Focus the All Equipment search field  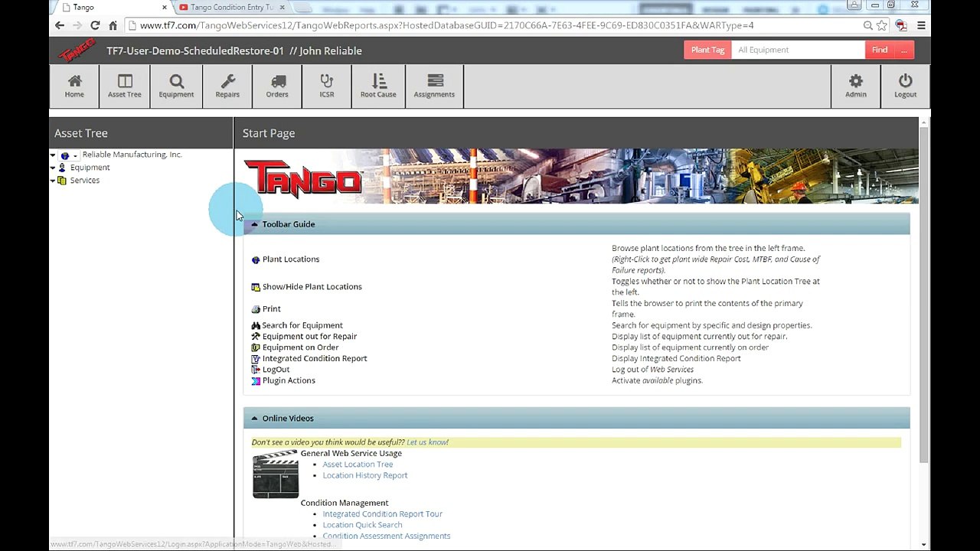(798, 50)
